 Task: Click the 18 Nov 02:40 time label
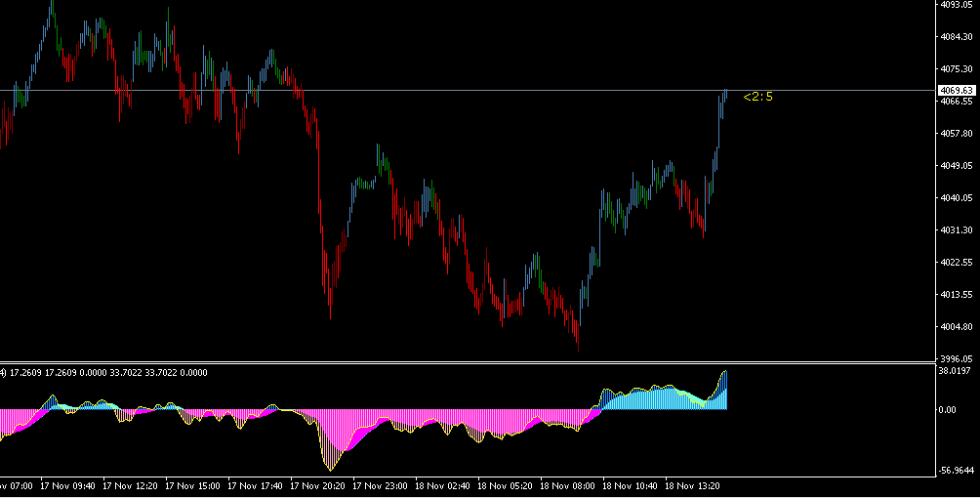coord(442,485)
